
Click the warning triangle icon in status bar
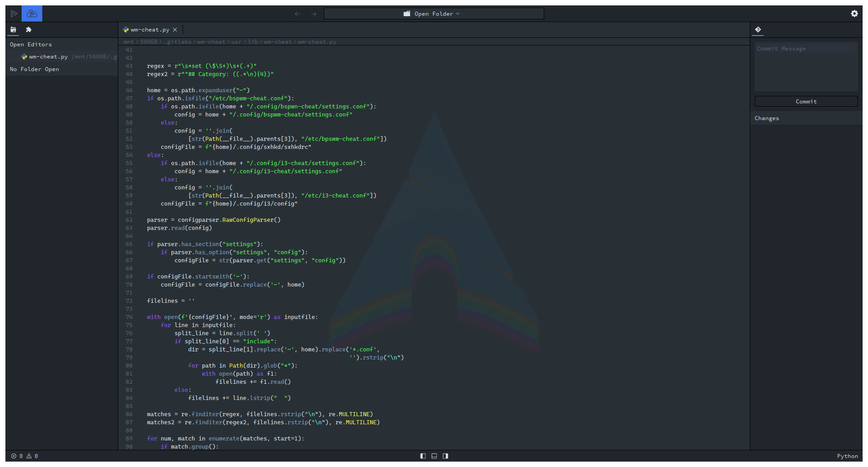tap(29, 456)
